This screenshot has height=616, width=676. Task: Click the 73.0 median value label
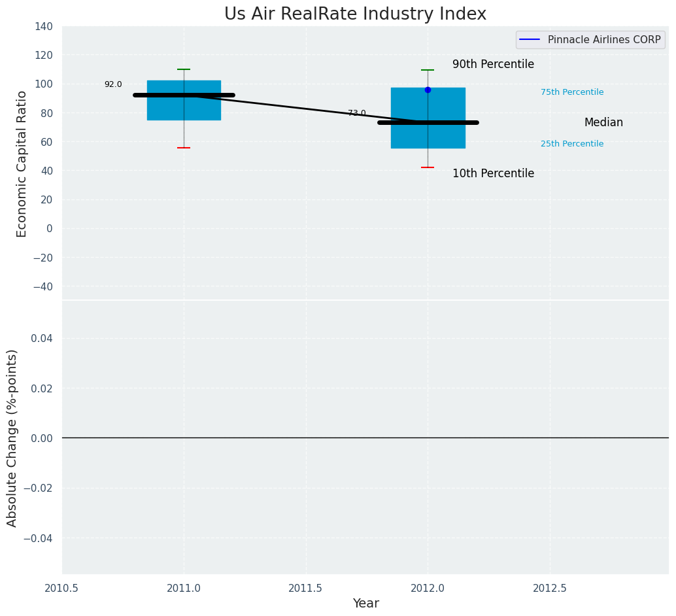357,113
